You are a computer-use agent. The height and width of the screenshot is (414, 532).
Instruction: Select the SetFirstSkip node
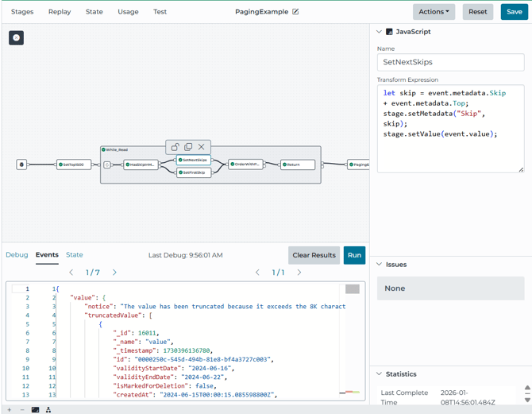coord(193,172)
